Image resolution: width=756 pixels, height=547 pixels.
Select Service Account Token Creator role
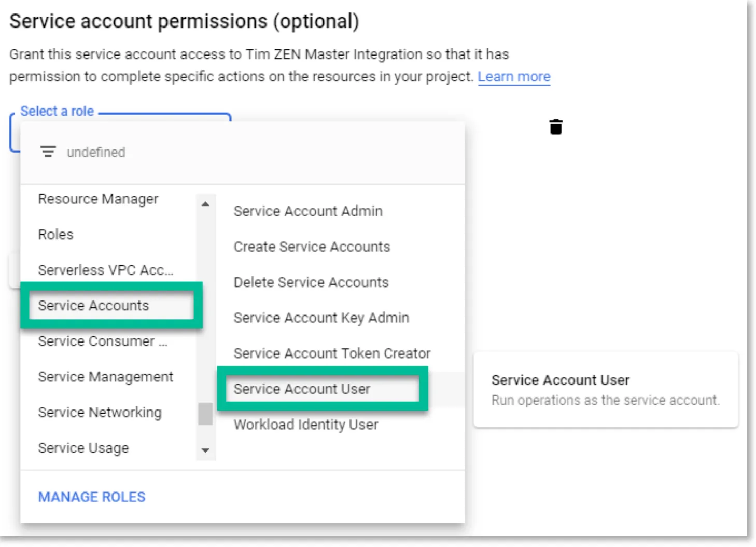pyautogui.click(x=332, y=353)
